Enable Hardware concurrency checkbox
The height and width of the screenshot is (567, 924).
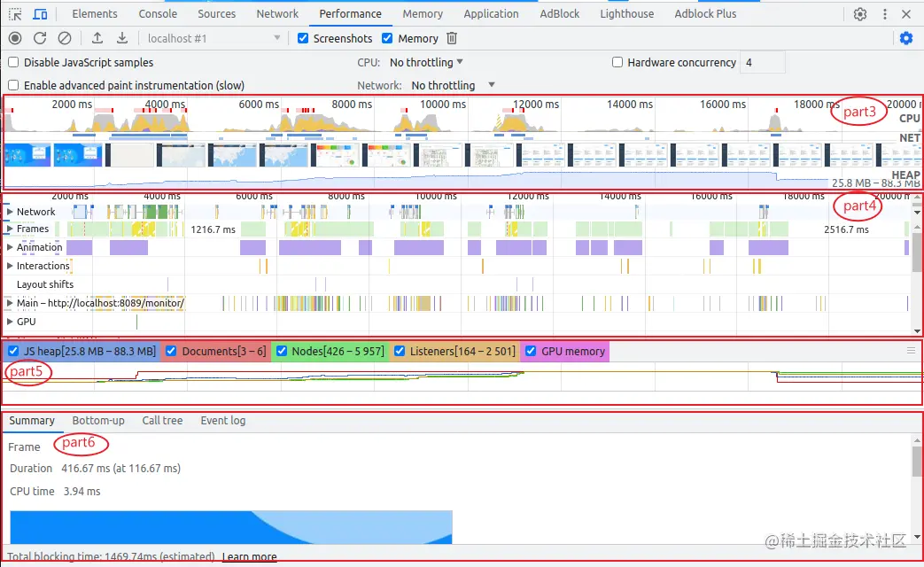[x=617, y=63]
